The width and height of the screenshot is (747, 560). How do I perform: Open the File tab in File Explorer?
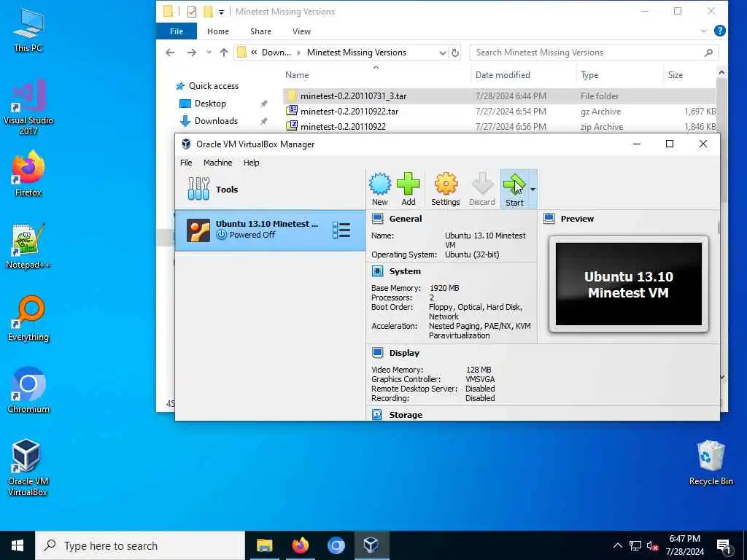(177, 31)
